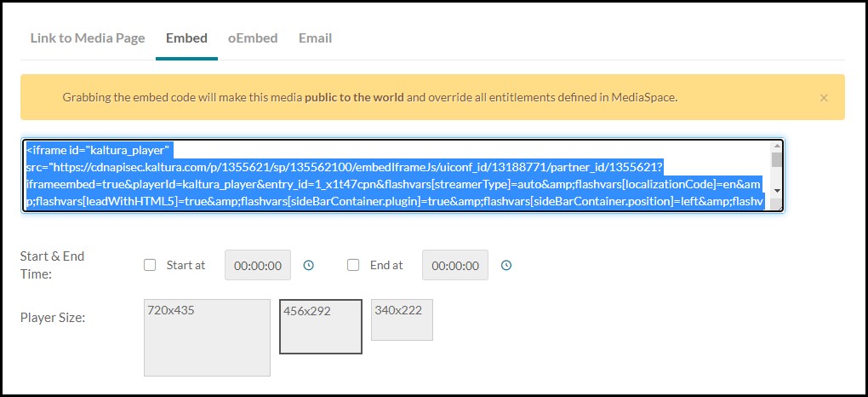Click the clock icon beside Start at time
Screen dimensions: 868x397
coord(309,265)
